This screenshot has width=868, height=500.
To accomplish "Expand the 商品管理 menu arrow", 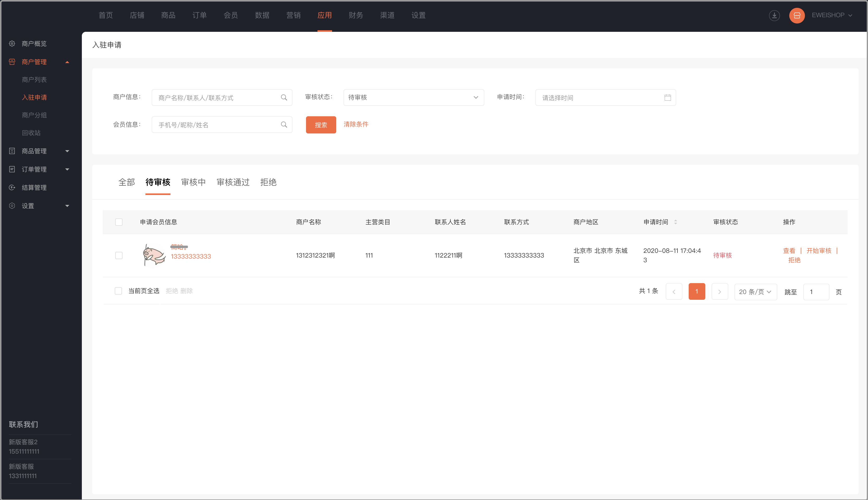I will tap(67, 151).
